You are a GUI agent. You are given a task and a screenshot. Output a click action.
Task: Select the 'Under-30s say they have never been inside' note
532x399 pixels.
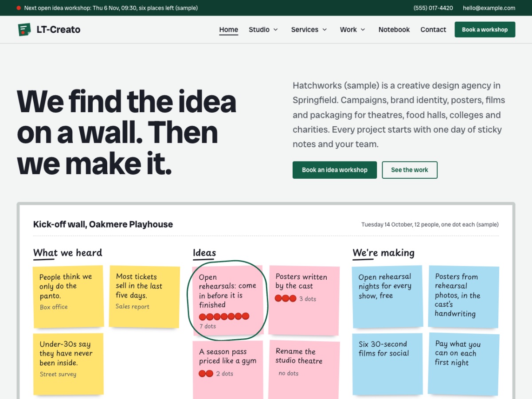click(68, 364)
